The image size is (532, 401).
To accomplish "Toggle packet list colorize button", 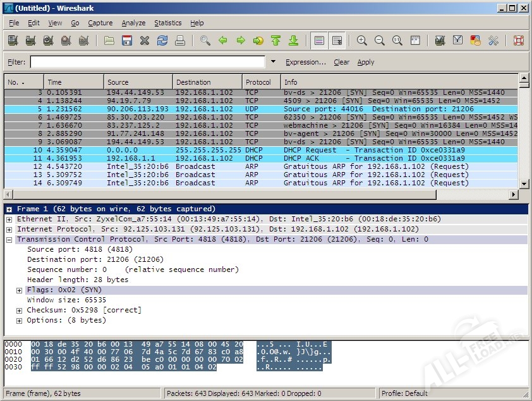I will (319, 40).
